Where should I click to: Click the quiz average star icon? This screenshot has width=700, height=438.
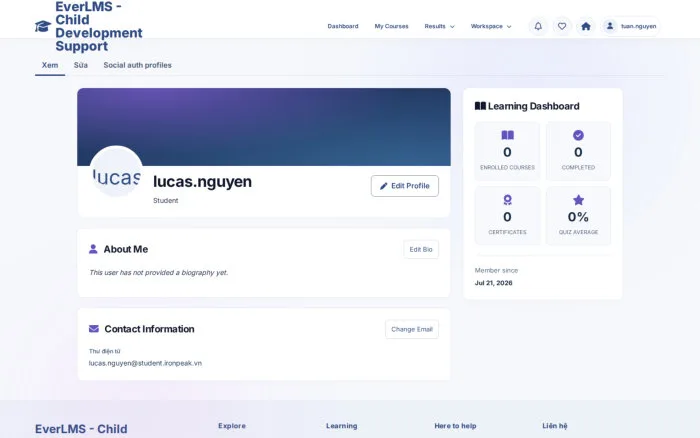pos(578,200)
